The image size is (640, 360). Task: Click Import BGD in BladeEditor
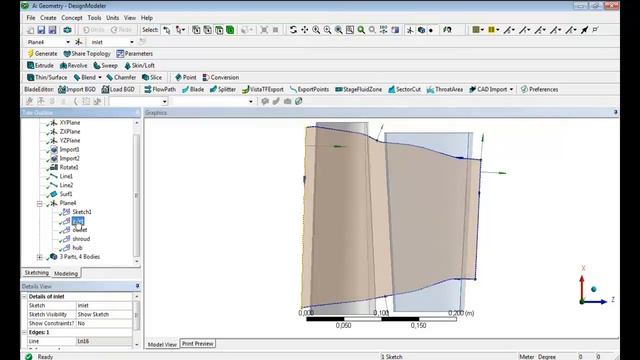[x=77, y=89]
